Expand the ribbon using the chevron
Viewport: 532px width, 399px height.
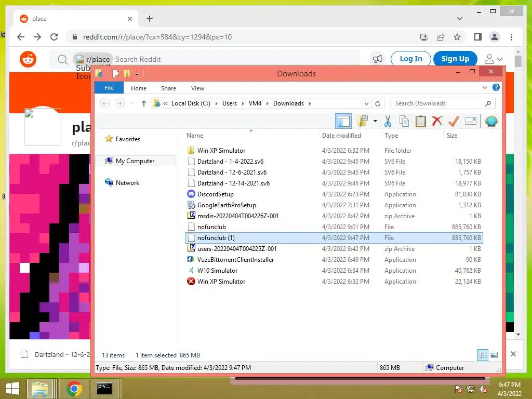pos(485,87)
